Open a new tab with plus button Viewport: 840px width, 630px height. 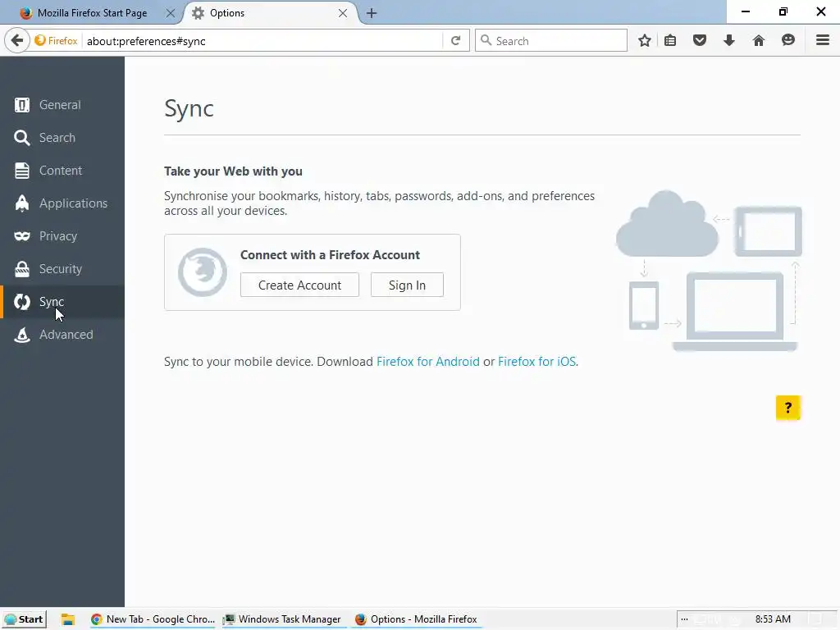[x=372, y=13]
